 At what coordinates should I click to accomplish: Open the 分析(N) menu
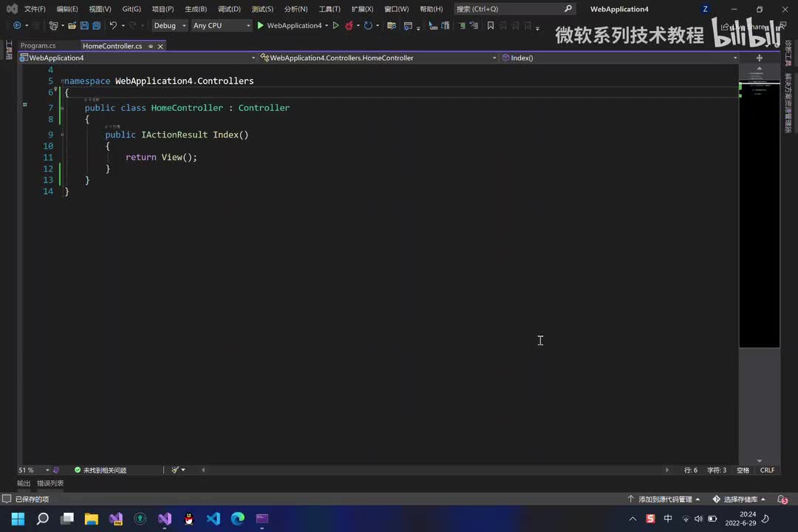[296, 9]
